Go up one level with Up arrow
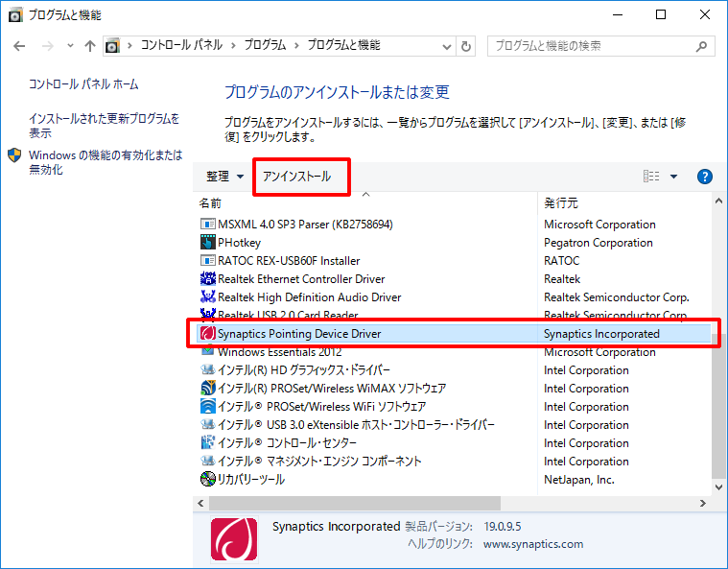The image size is (728, 569). point(90,45)
